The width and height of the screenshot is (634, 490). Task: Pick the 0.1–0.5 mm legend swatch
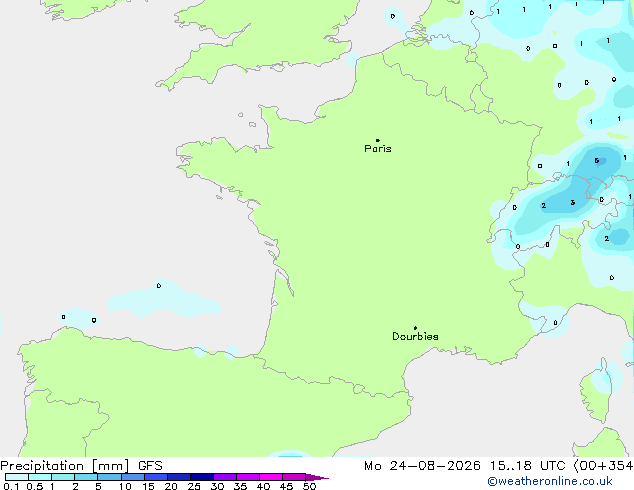(x=17, y=477)
